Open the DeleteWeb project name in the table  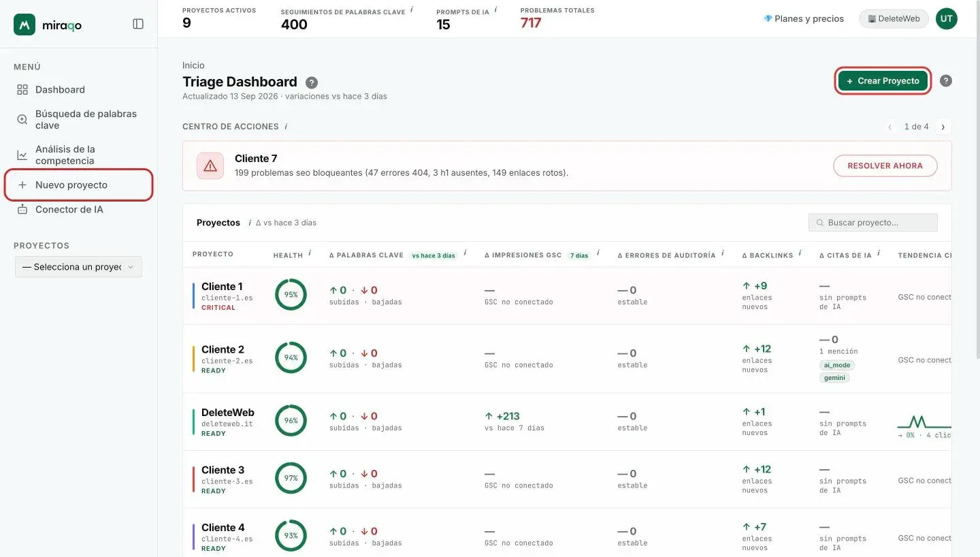pos(228,413)
